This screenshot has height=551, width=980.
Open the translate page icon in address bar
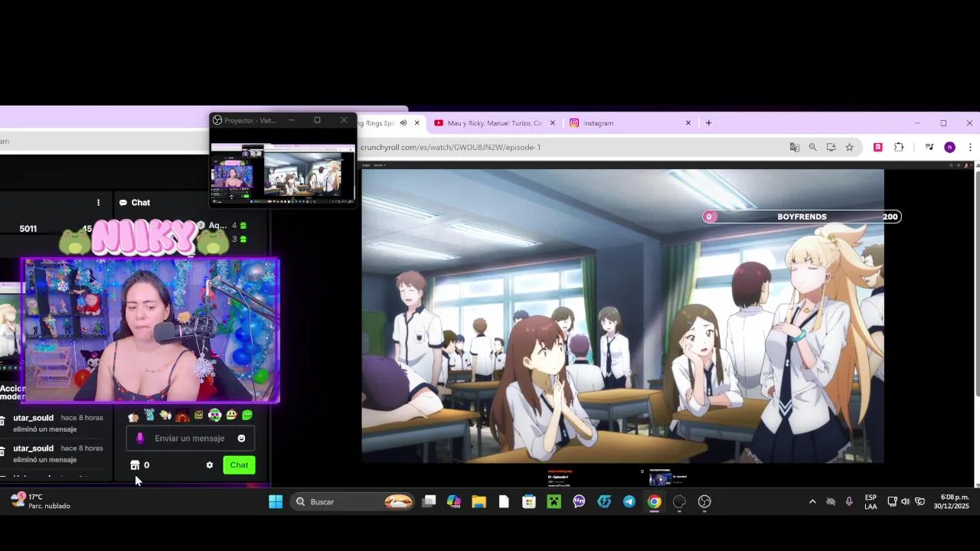click(x=795, y=147)
